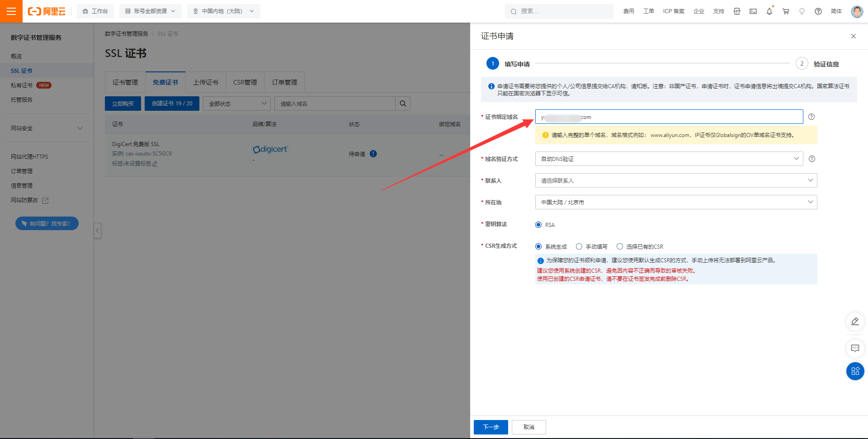This screenshot has width=868, height=439.
Task: Switch to the 订单管理 tab
Action: click(x=284, y=82)
